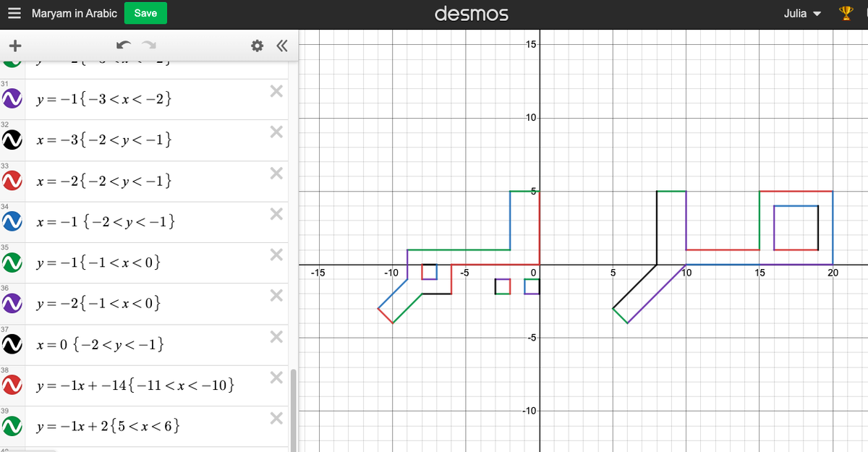868x452 pixels.
Task: Edit expression y=-1x+-14{-11<x<-10}
Action: [x=135, y=385]
